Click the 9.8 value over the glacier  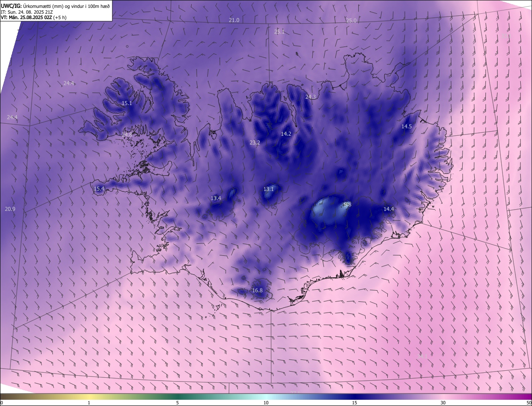(347, 204)
